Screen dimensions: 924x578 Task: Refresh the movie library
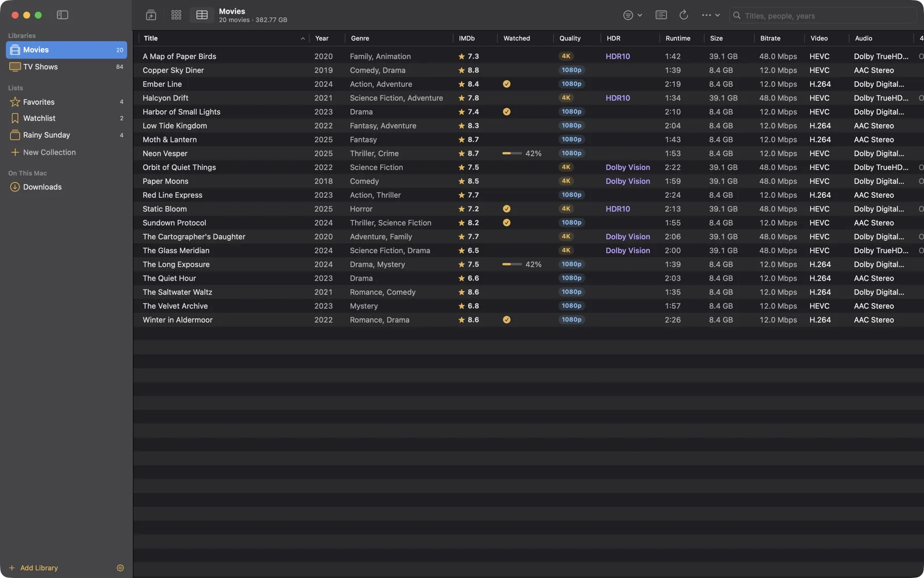click(684, 15)
